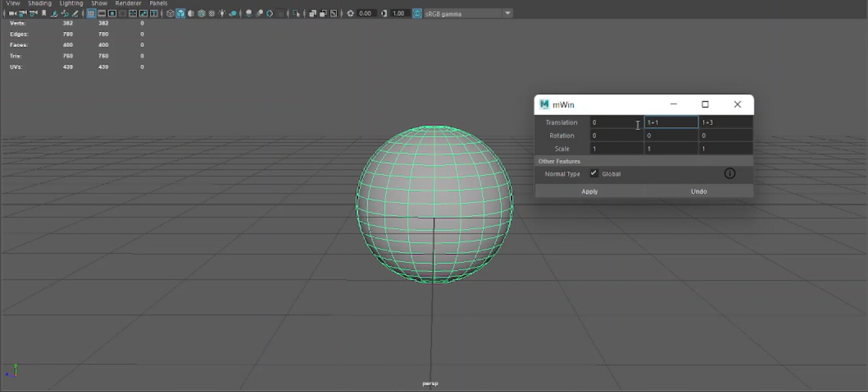868x392 pixels.
Task: Activate the grid display icon
Action: 92,13
